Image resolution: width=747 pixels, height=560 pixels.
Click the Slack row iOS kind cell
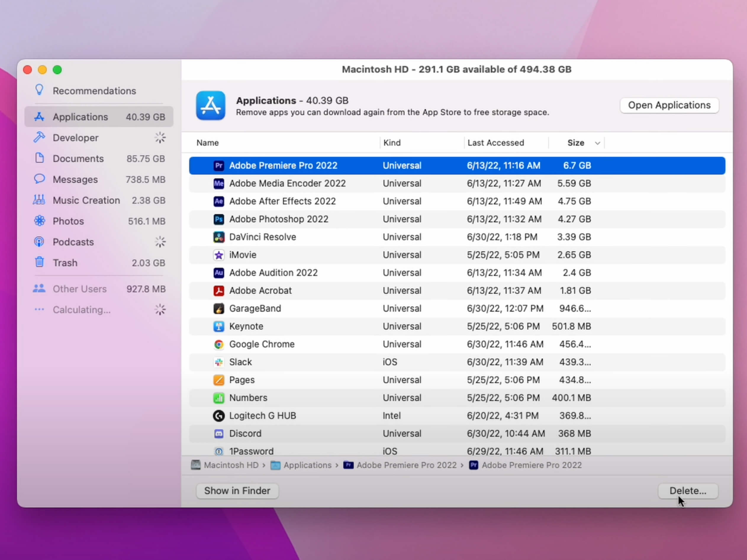pyautogui.click(x=390, y=362)
